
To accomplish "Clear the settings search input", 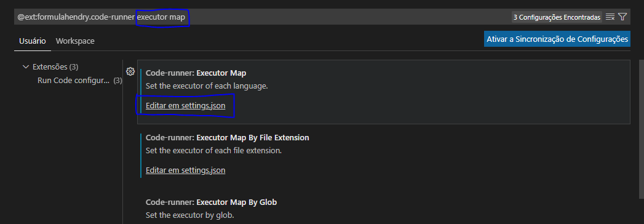I will tap(610, 17).
